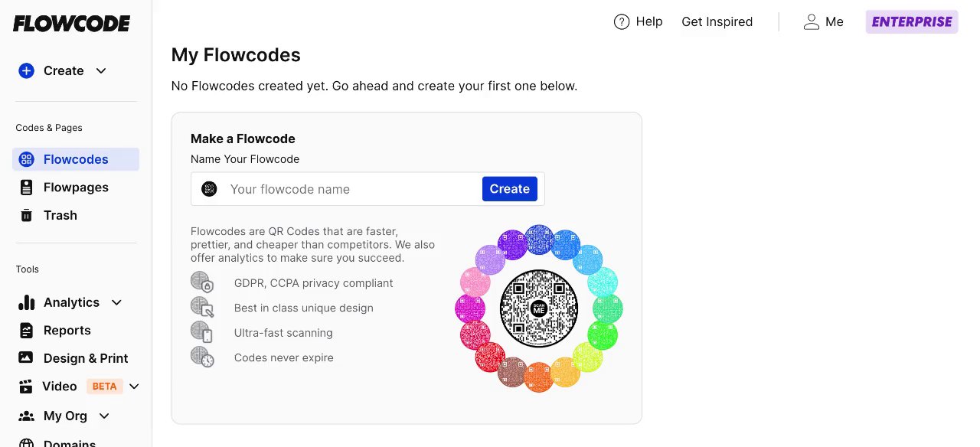The height and width of the screenshot is (447, 980).
Task: Click the blue plus Create icon
Action: [26, 70]
